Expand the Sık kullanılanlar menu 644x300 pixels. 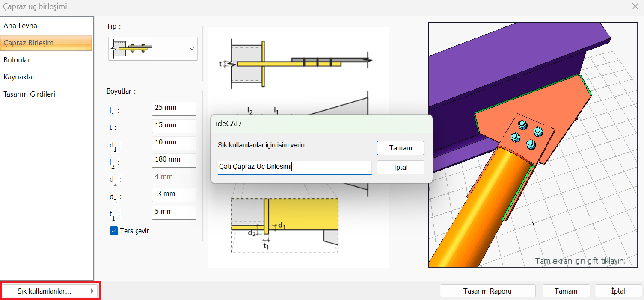(50, 291)
